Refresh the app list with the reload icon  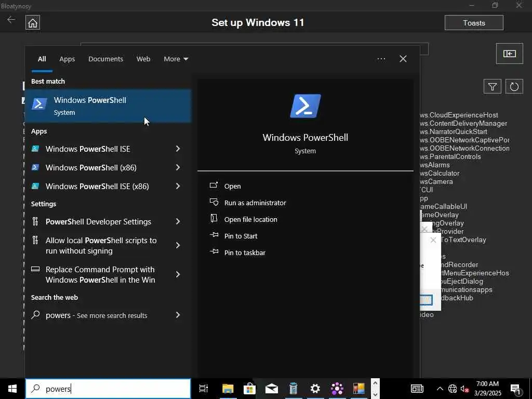pyautogui.click(x=514, y=87)
